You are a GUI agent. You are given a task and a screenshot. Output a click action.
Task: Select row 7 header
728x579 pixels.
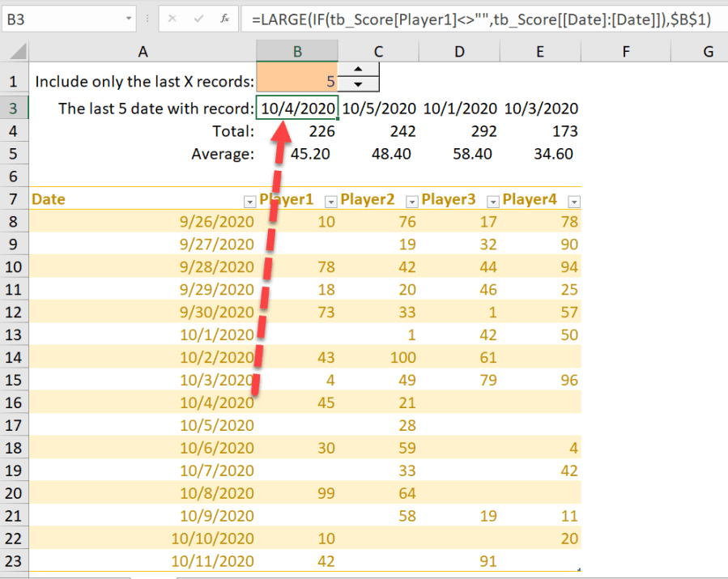click(x=15, y=199)
